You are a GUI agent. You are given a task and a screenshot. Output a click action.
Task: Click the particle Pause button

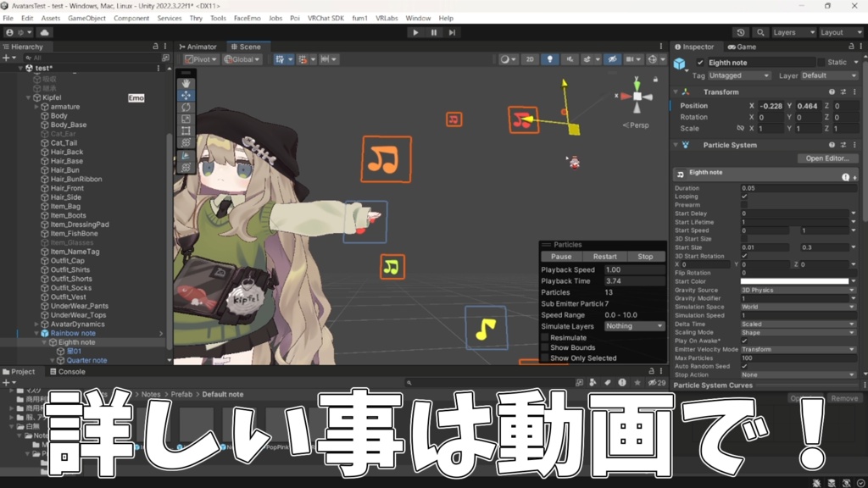pos(561,257)
